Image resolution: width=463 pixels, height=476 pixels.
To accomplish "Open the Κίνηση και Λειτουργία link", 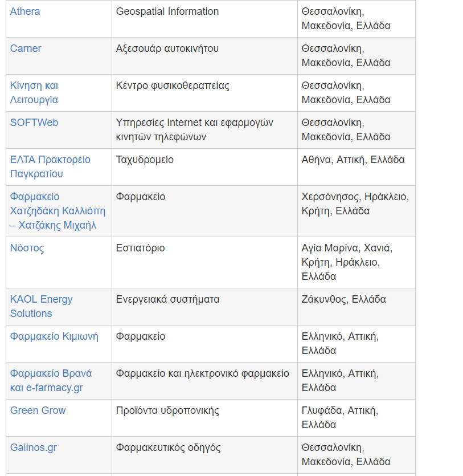I will [x=34, y=92].
